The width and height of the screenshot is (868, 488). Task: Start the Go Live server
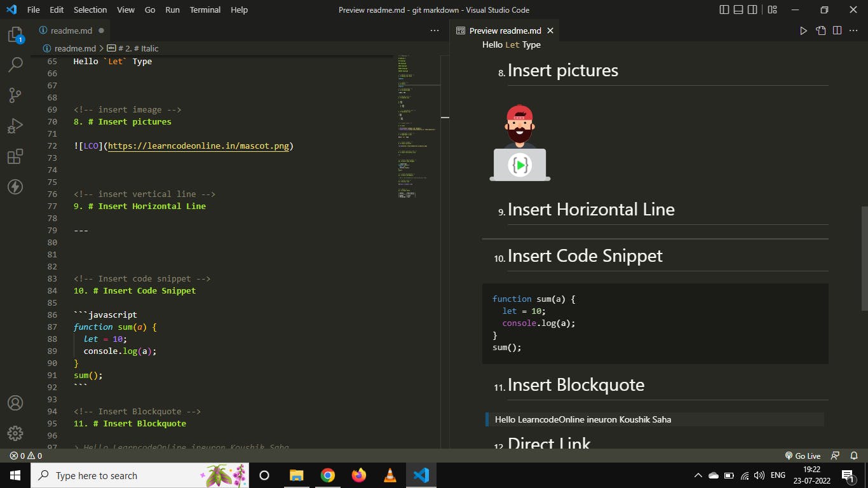coord(803,456)
